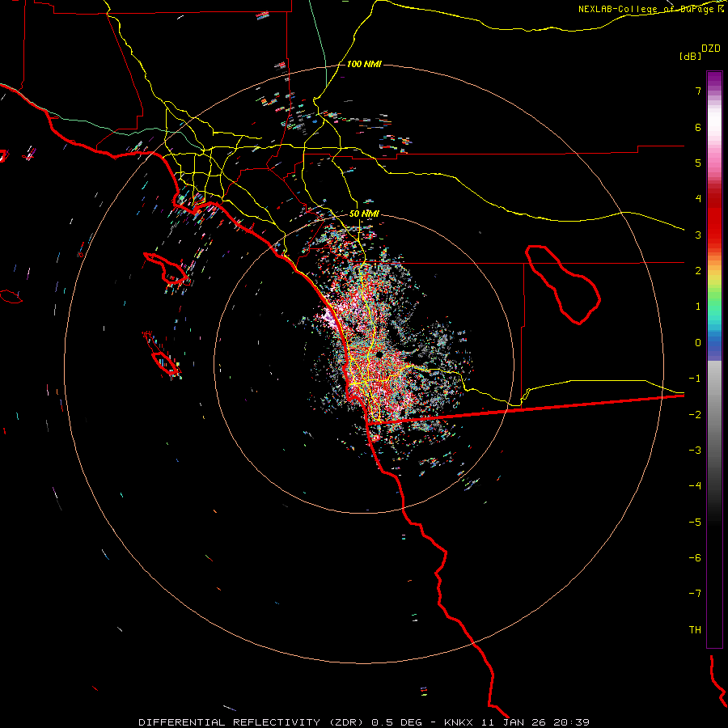
Task: Click the pink high-ZDR cluster on coastline
Action: 330,316
